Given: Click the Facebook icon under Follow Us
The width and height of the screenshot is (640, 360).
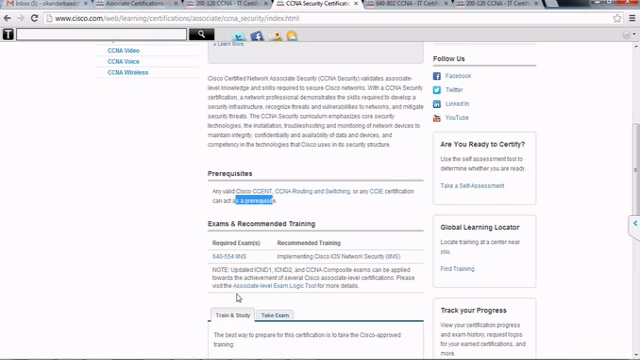Looking at the screenshot, I should point(437,76).
